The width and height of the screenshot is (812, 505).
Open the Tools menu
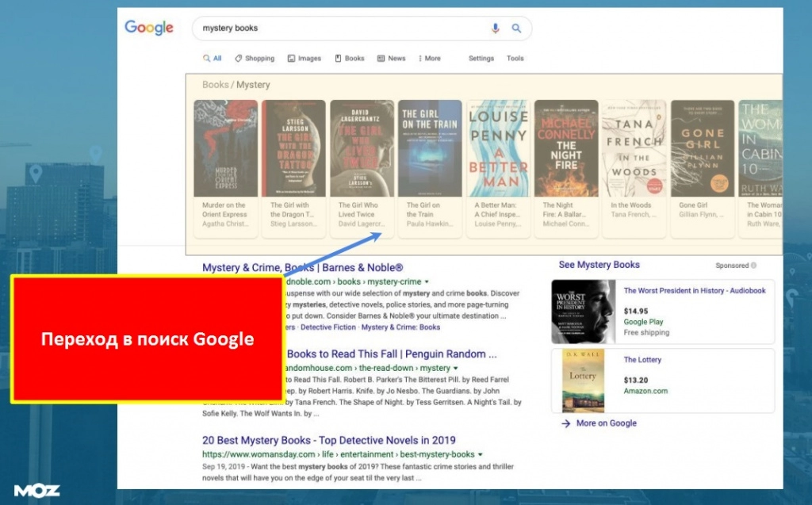[x=515, y=59]
